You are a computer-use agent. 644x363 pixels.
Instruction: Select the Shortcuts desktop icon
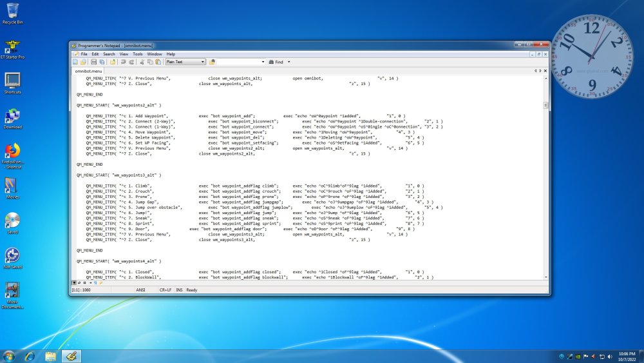[x=12, y=83]
